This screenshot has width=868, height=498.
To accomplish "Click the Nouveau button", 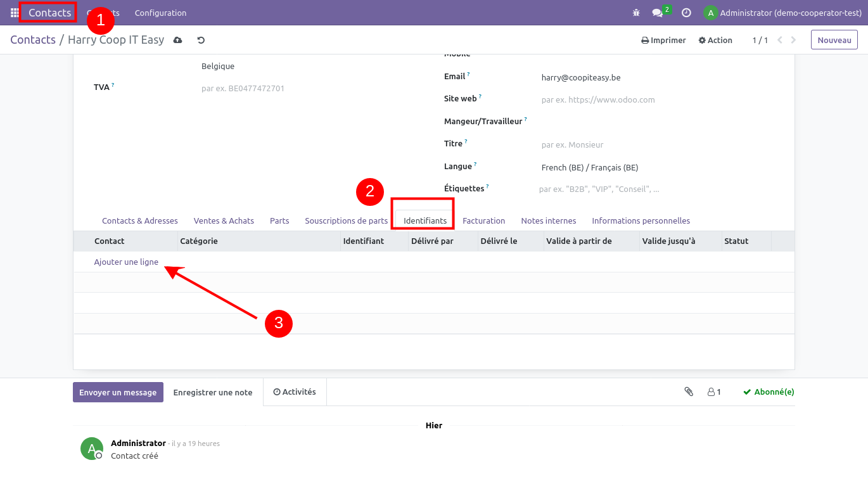I will [x=834, y=40].
